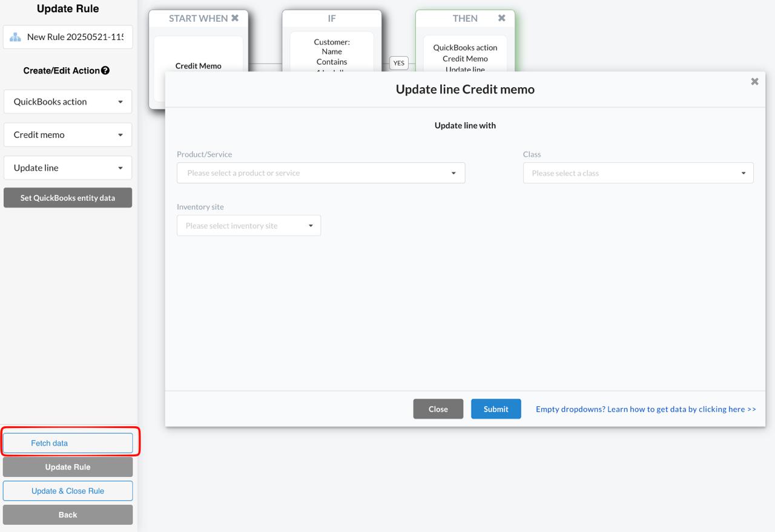Click the rule hierarchy icon by rule name
775x532 pixels.
(15, 37)
